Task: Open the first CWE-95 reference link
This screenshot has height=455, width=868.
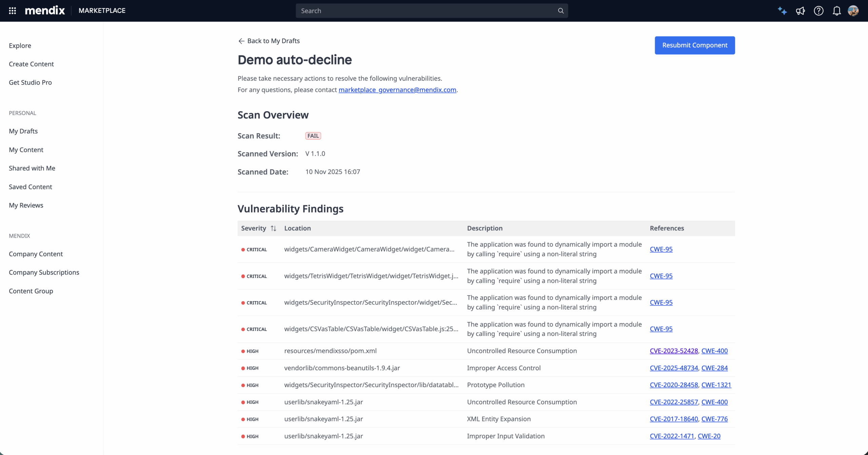Action: 661,249
